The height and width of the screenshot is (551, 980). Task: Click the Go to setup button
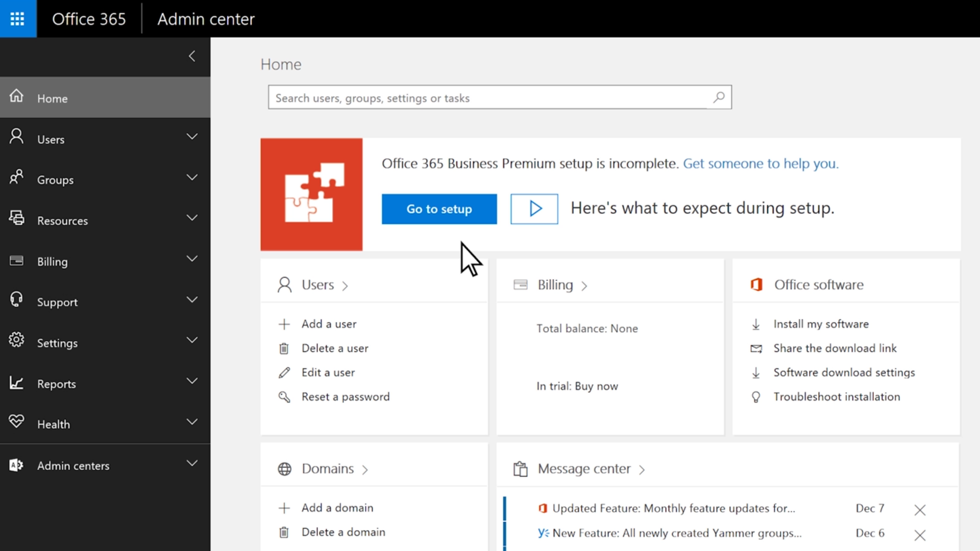coord(439,209)
